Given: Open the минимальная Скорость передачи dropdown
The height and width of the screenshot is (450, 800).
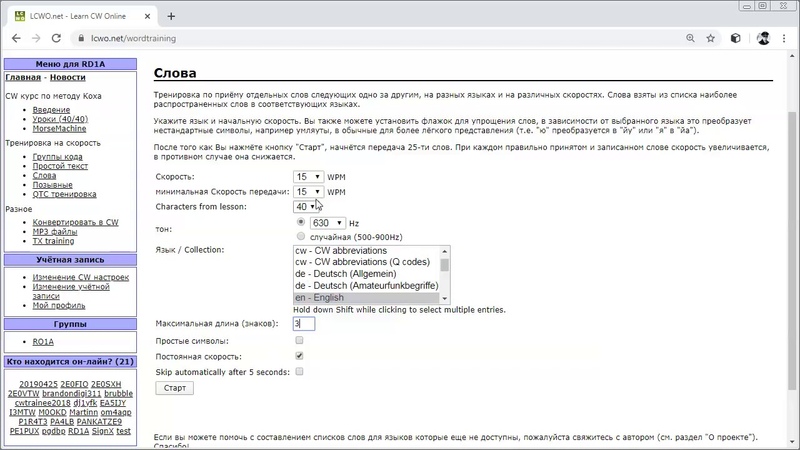Looking at the screenshot, I should click(x=308, y=192).
